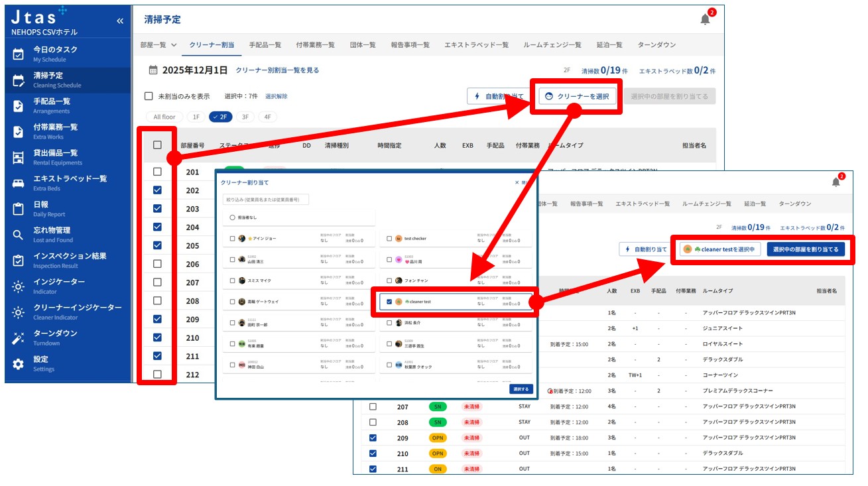Select the 4F floor filter chip
Viewport: 868px width, 486px height.
[x=267, y=117]
